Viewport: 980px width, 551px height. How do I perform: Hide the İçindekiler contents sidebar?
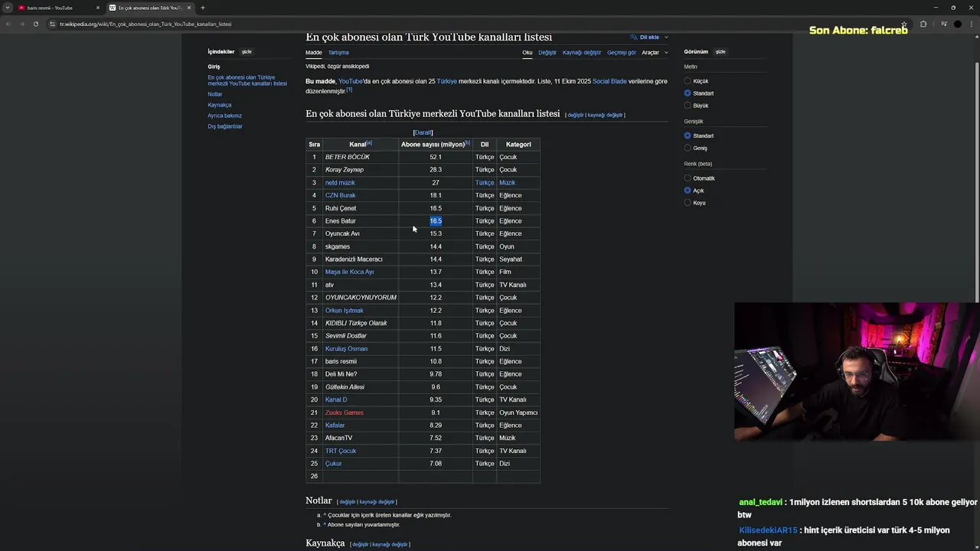[x=247, y=51]
